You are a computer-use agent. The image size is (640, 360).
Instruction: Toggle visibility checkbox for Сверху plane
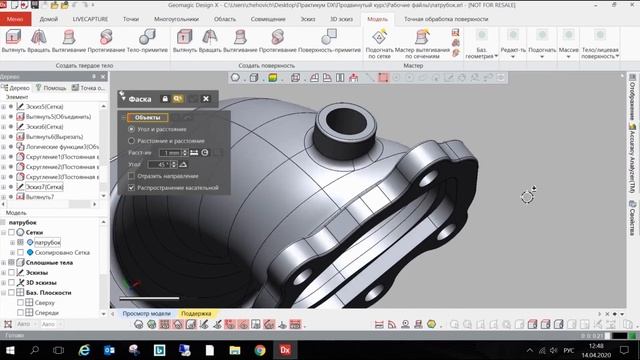[20, 303]
